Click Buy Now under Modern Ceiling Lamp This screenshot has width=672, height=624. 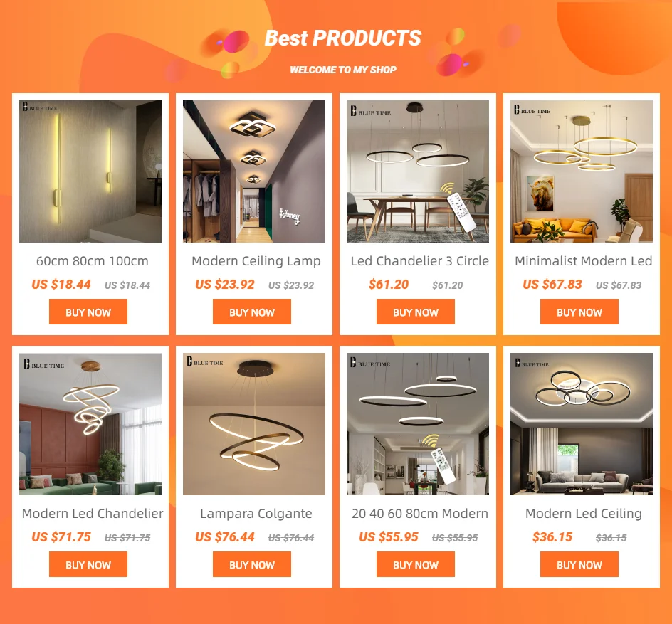[x=252, y=312]
